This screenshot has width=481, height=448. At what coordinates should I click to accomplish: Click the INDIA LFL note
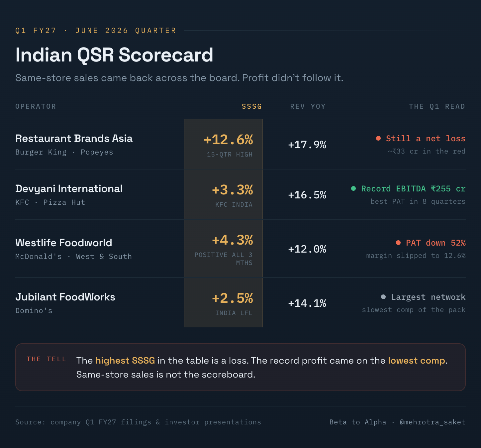click(234, 313)
